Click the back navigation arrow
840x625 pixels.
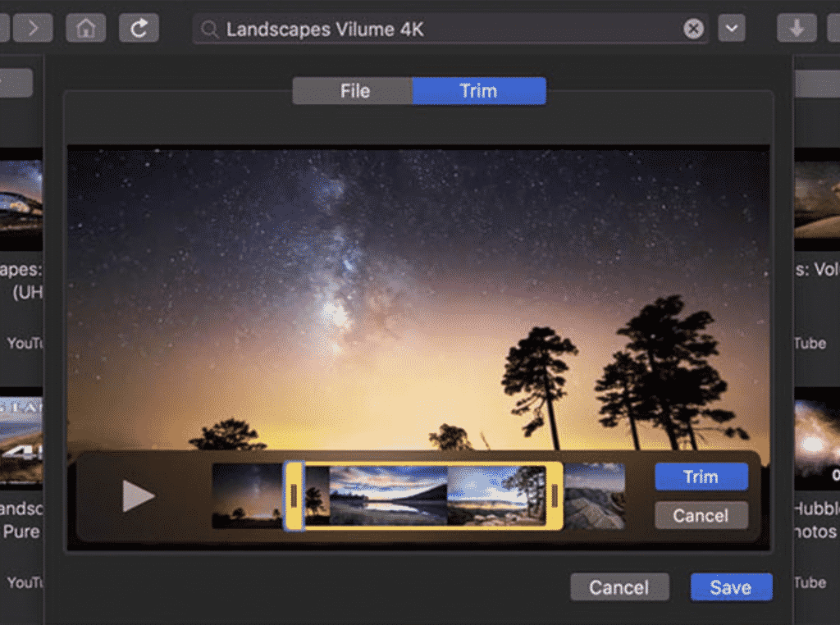(5, 27)
